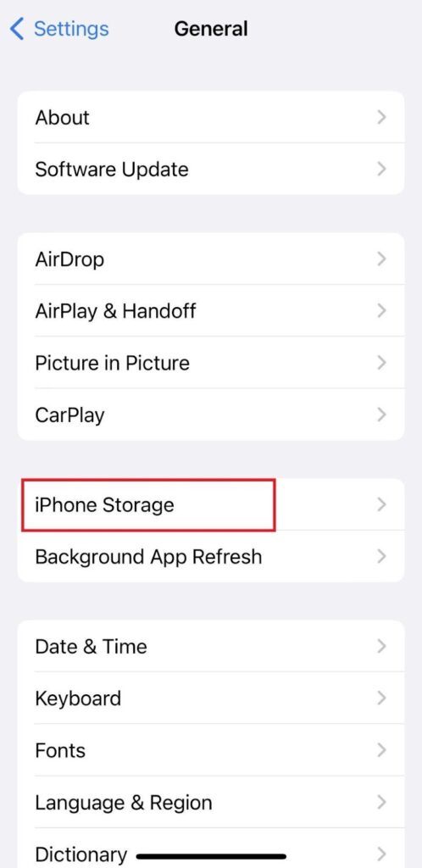This screenshot has height=868, width=422.
Task: Open AirDrop settings
Action: [211, 259]
